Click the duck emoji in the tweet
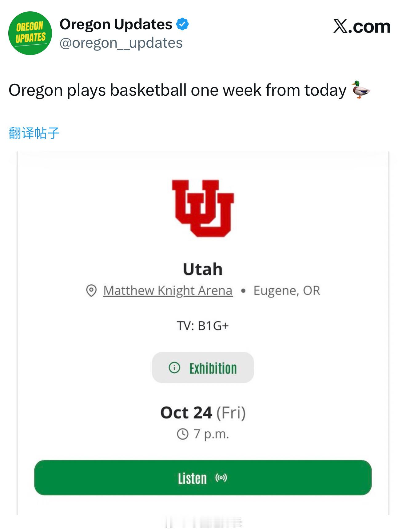Viewport: 406px width, 532px height. click(x=361, y=90)
